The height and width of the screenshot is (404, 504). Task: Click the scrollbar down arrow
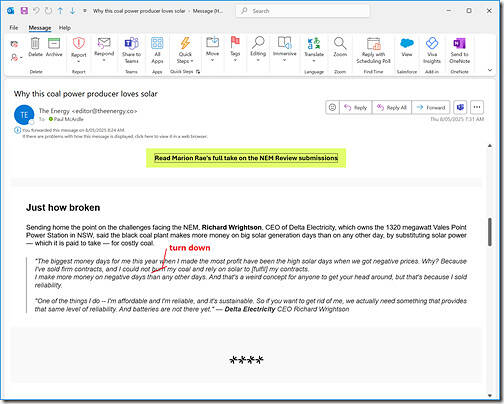[x=490, y=395]
